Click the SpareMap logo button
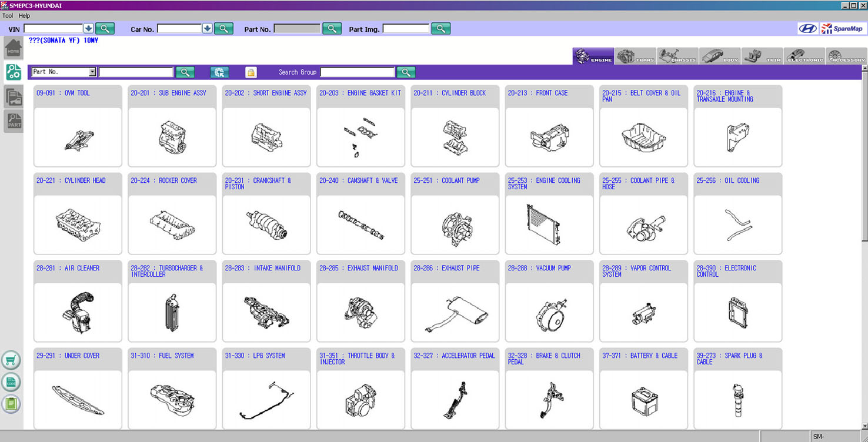Image resolution: width=868 pixels, height=442 pixels. pos(842,28)
